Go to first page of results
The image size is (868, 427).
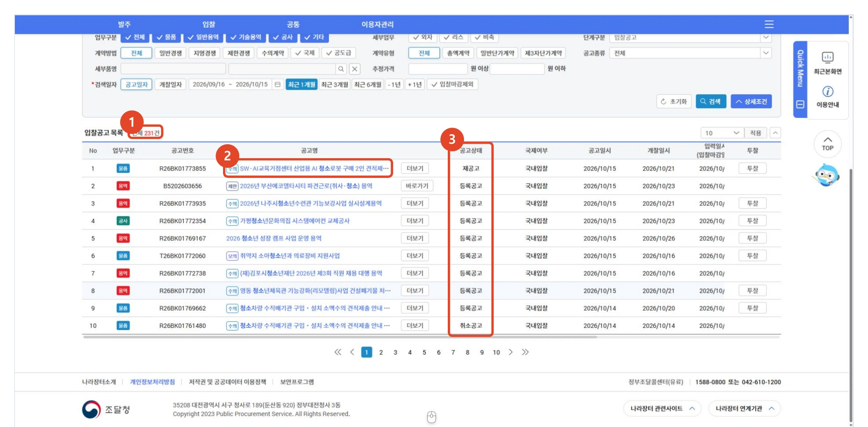click(338, 352)
